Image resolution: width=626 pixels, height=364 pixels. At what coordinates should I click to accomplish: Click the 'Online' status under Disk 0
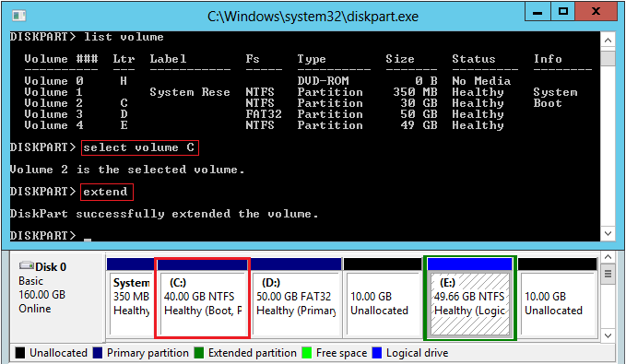tap(35, 309)
